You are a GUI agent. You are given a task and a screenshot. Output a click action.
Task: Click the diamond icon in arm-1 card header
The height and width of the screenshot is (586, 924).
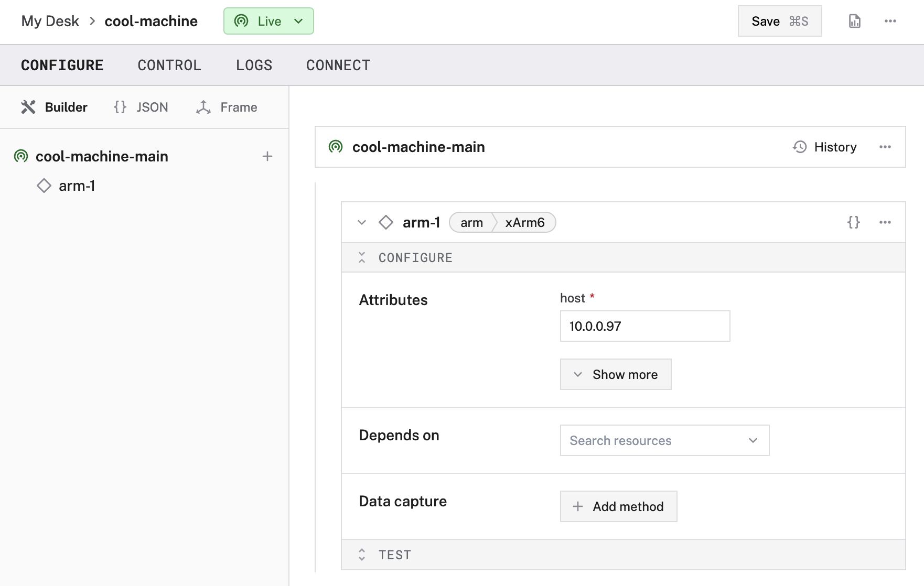[x=386, y=222]
